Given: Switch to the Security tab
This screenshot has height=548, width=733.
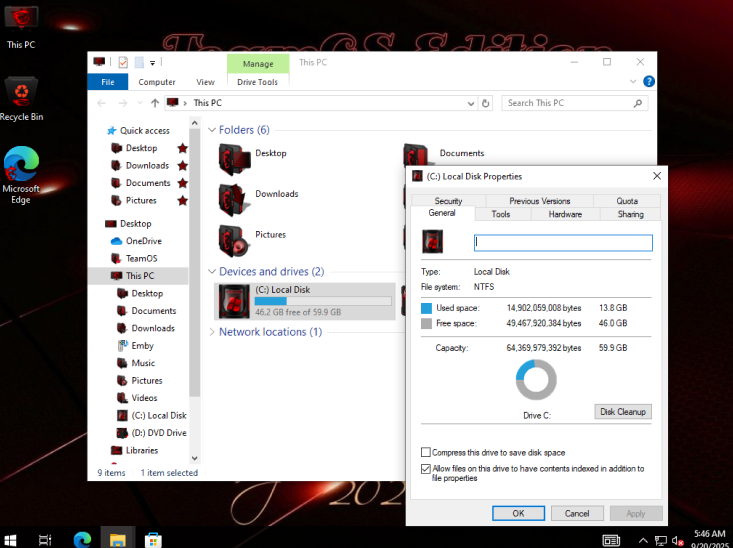Looking at the screenshot, I should [x=448, y=201].
